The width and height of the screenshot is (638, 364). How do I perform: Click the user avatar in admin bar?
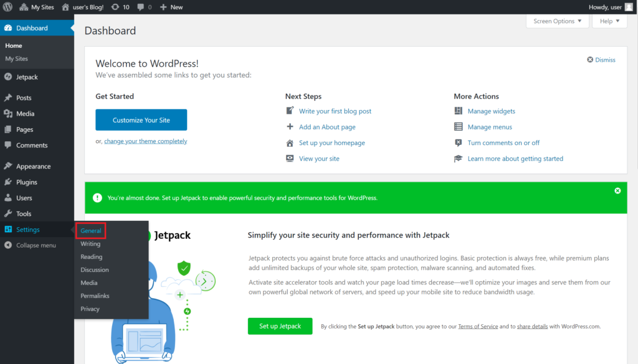[629, 7]
